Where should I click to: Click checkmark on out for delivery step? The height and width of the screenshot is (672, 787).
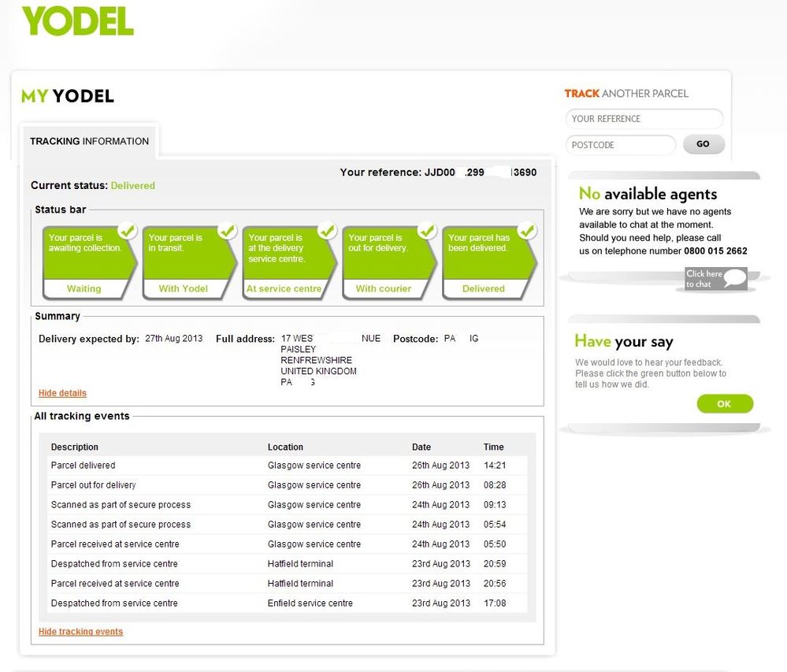[x=427, y=230]
